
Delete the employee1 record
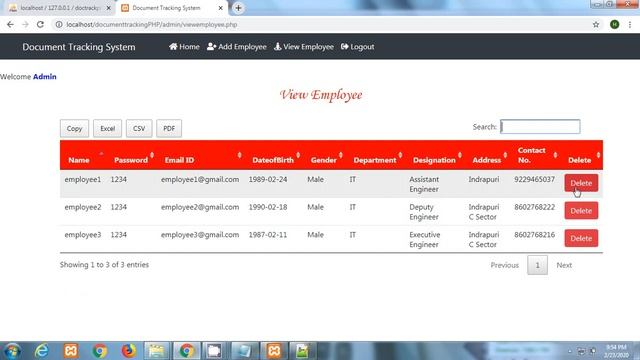coord(581,183)
